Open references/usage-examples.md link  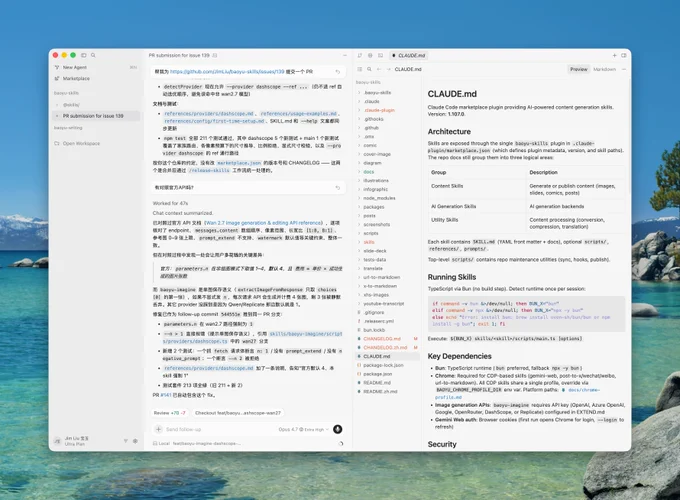tap(299, 113)
